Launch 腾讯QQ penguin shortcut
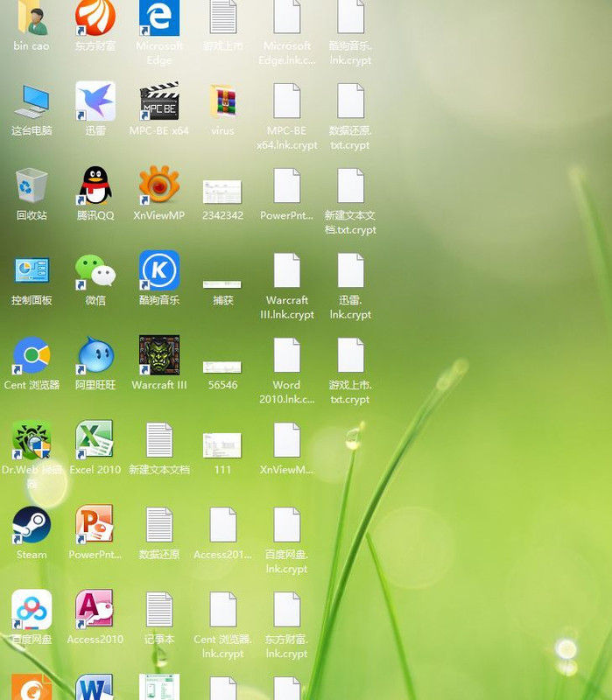 [95, 185]
